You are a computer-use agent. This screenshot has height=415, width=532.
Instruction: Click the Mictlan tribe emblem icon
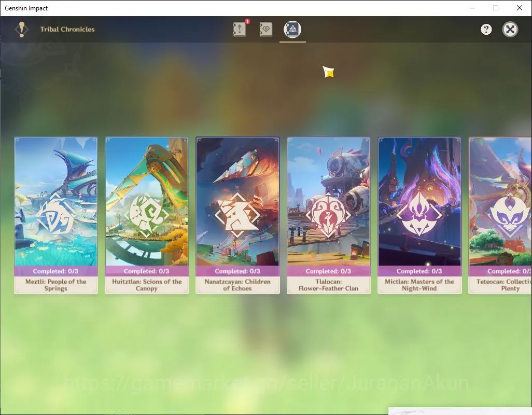pos(419,215)
